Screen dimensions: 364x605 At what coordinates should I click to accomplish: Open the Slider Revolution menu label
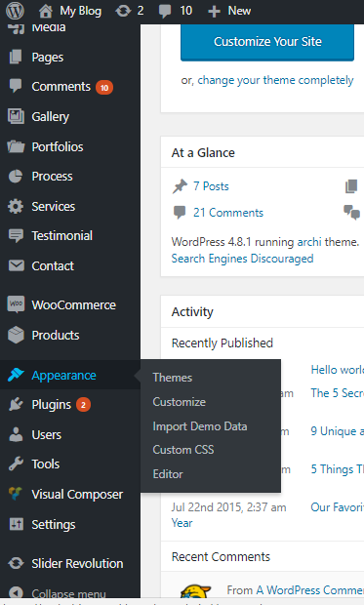[77, 563]
